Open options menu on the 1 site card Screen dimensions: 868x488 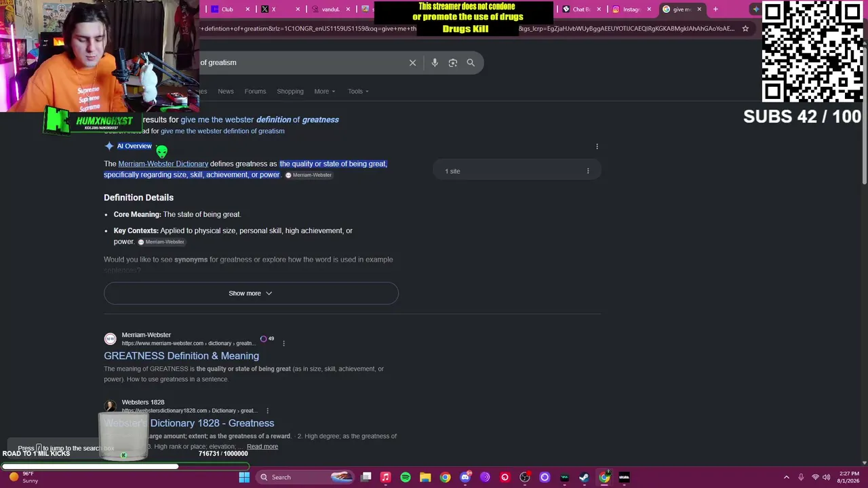(x=588, y=171)
